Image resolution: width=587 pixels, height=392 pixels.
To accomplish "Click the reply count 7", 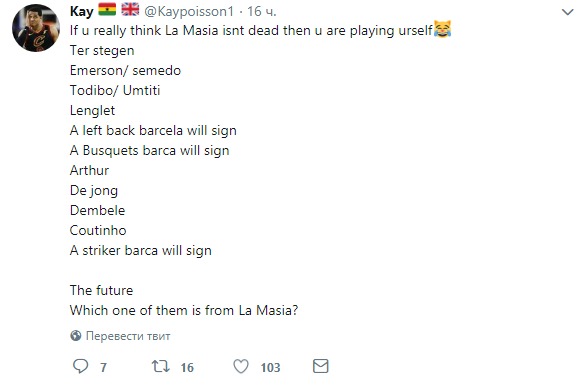I will pyautogui.click(x=103, y=367).
